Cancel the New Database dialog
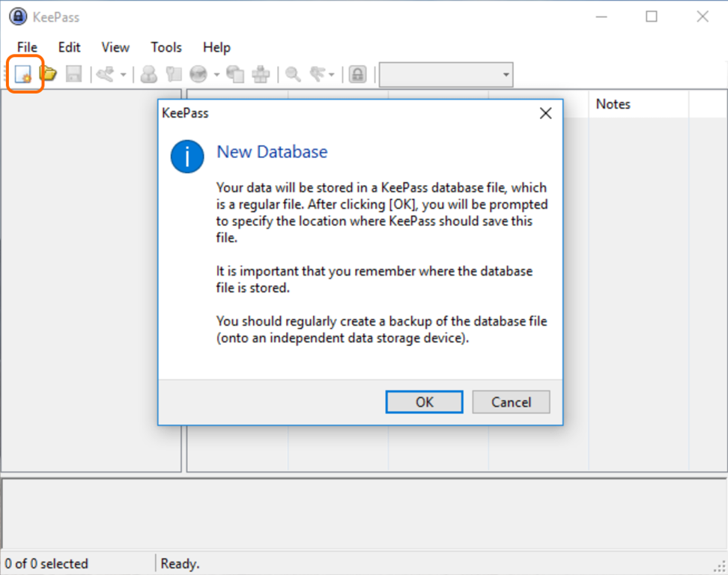The height and width of the screenshot is (575, 728). [x=511, y=402]
